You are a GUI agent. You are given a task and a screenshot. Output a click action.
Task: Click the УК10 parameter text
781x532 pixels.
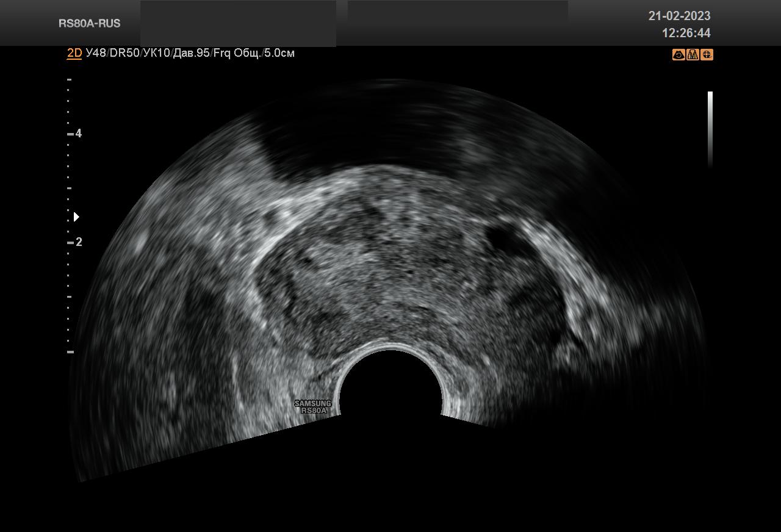click(x=156, y=53)
